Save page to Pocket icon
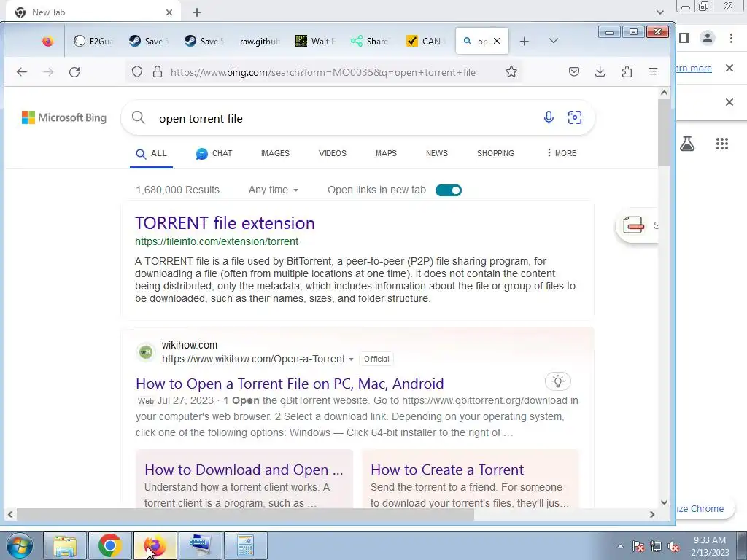The height and width of the screenshot is (560, 747). (x=574, y=72)
